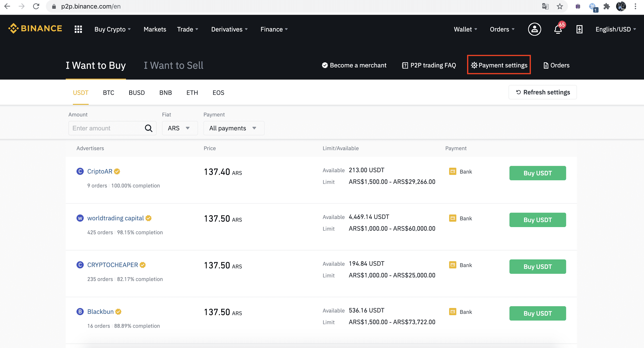644x348 pixels.
Task: Click Blackbun avatar icon
Action: [80, 312]
